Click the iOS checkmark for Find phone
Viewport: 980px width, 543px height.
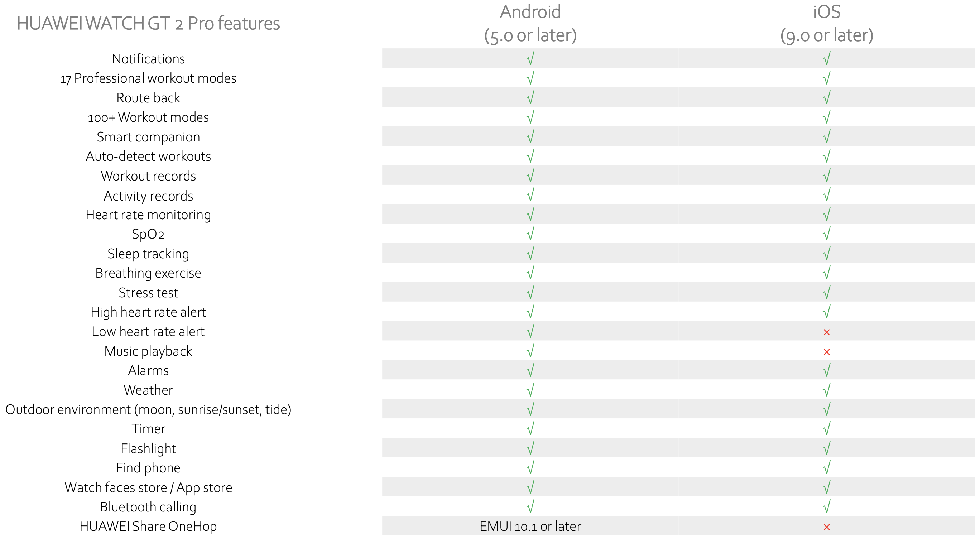click(826, 468)
